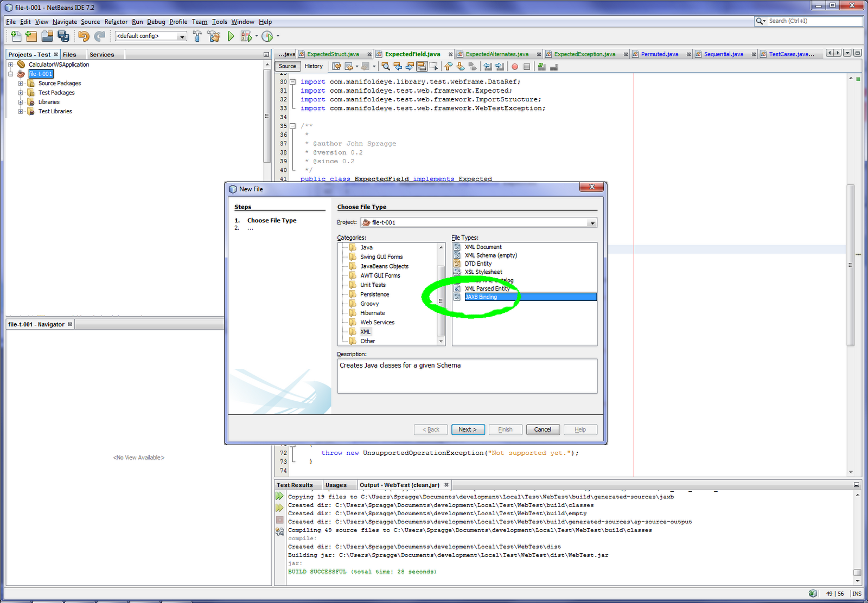Click the editor vertical scrollbar

851,266
